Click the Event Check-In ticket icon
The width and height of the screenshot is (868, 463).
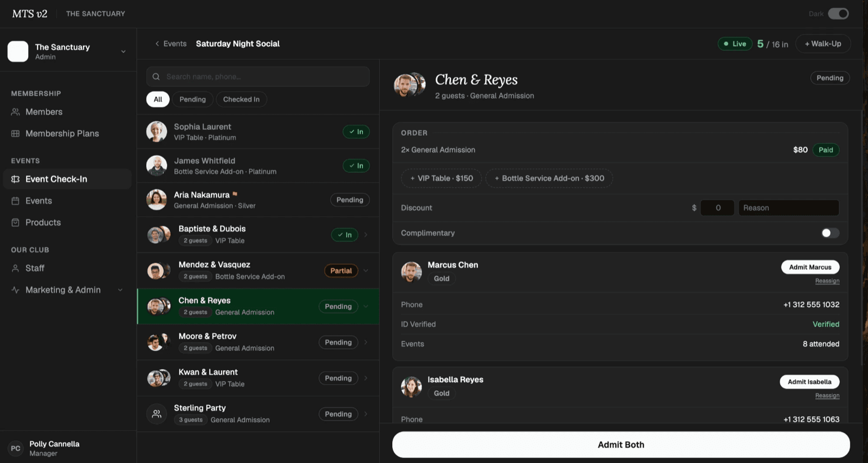(x=15, y=179)
